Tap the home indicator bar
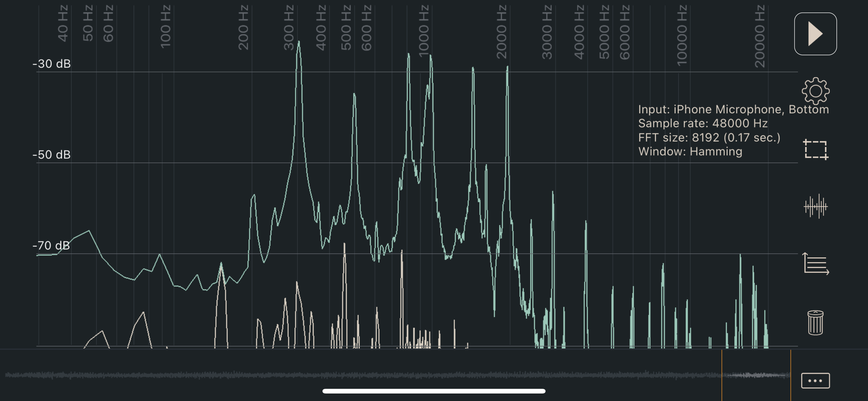The width and height of the screenshot is (868, 401). tap(434, 391)
